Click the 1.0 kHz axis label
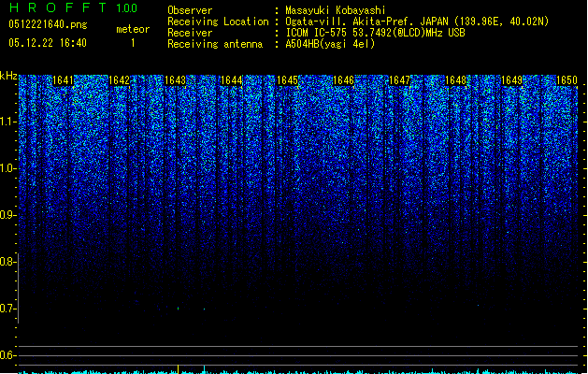The height and width of the screenshot is (374, 588). tap(7, 168)
